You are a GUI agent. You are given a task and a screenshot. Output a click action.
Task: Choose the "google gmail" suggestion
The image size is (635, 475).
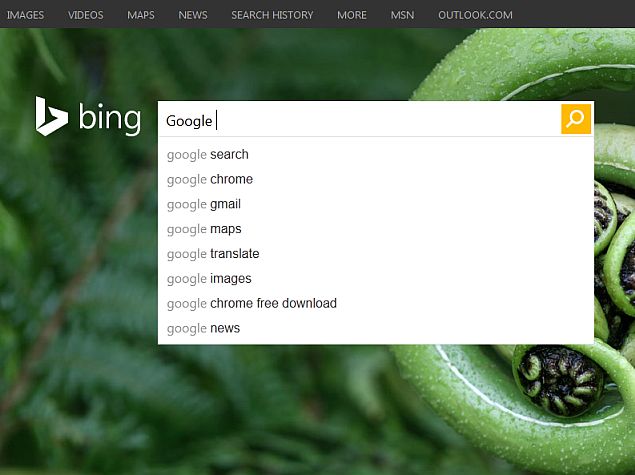coord(204,204)
